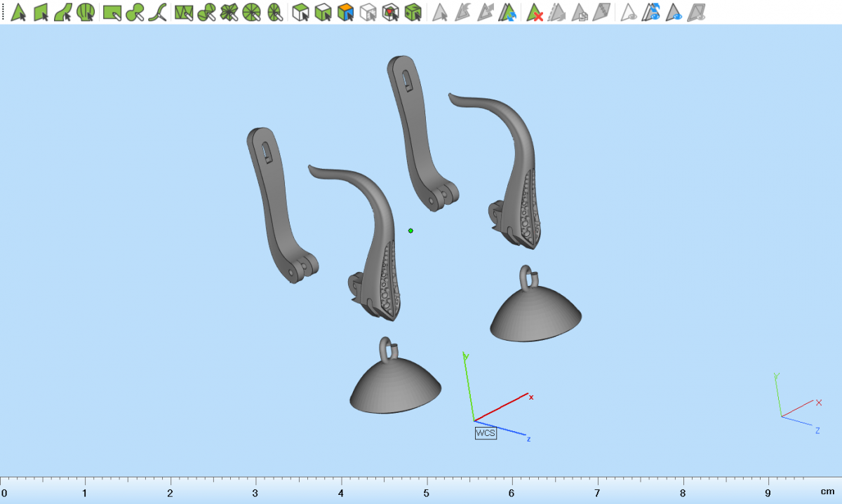Screen dimensions: 842x504
Task: Select the Mark Plane tool icon
Action: [41, 12]
